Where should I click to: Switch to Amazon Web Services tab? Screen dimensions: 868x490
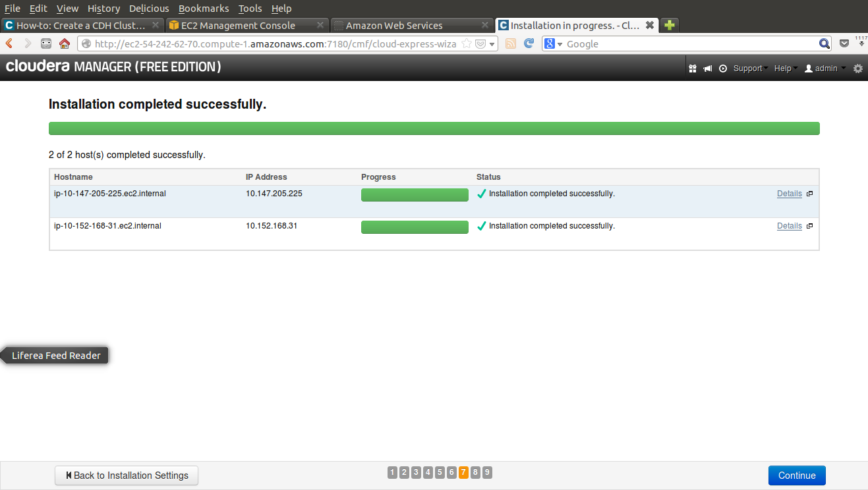pos(412,25)
